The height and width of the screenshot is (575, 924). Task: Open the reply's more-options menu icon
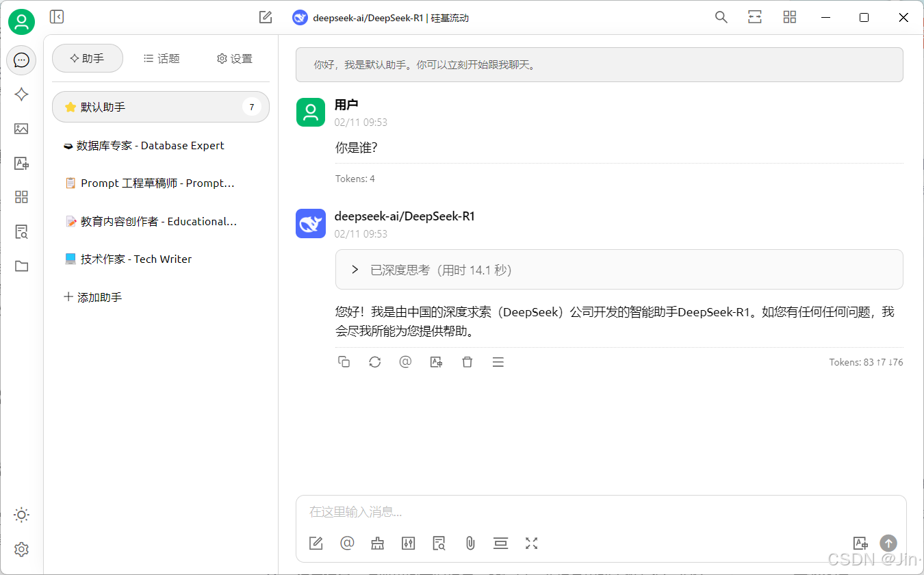(498, 362)
